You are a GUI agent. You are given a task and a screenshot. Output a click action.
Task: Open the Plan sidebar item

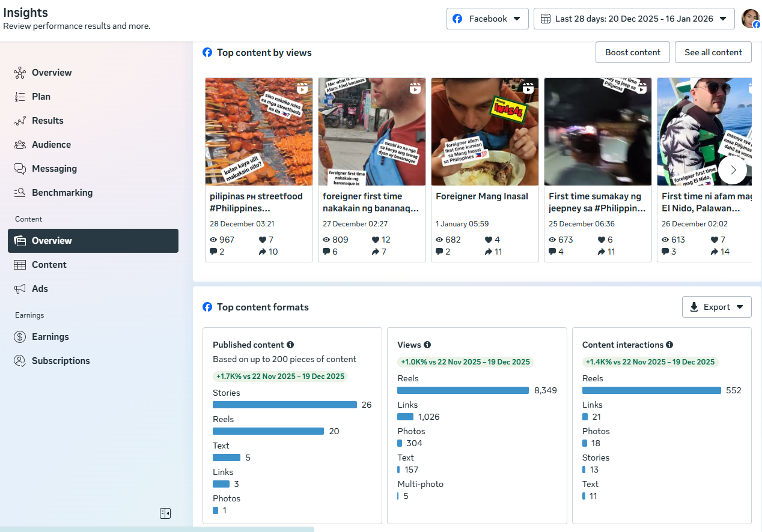tap(93, 97)
